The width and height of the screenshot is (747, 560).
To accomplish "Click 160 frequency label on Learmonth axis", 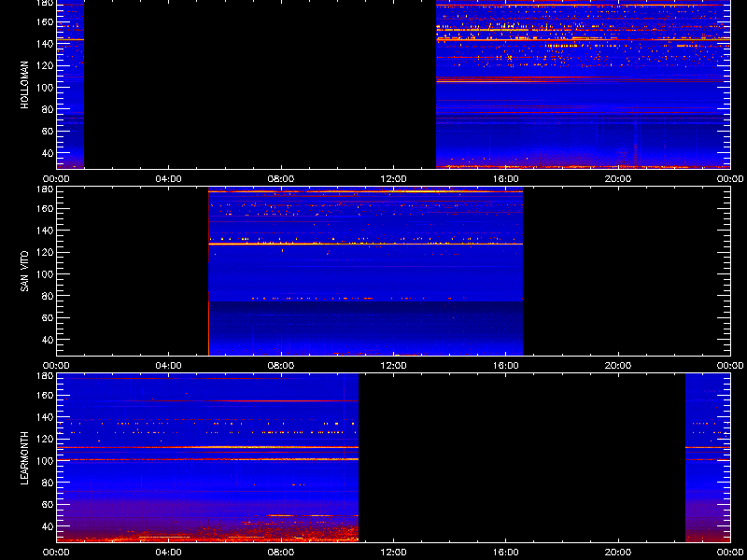I will (x=45, y=395).
